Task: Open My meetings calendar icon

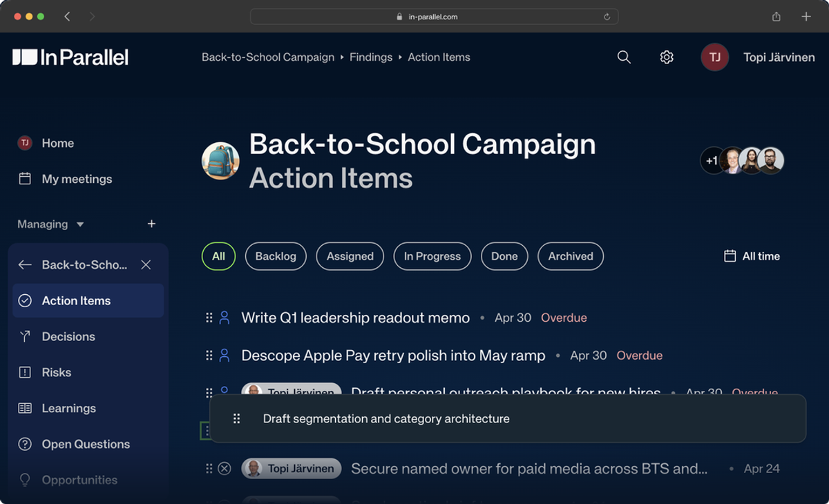Action: click(x=25, y=179)
